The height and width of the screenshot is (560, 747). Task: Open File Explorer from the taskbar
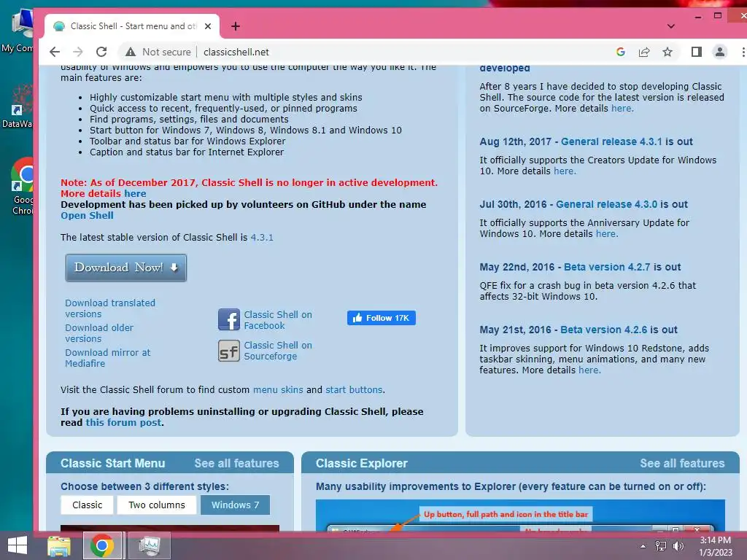click(59, 545)
